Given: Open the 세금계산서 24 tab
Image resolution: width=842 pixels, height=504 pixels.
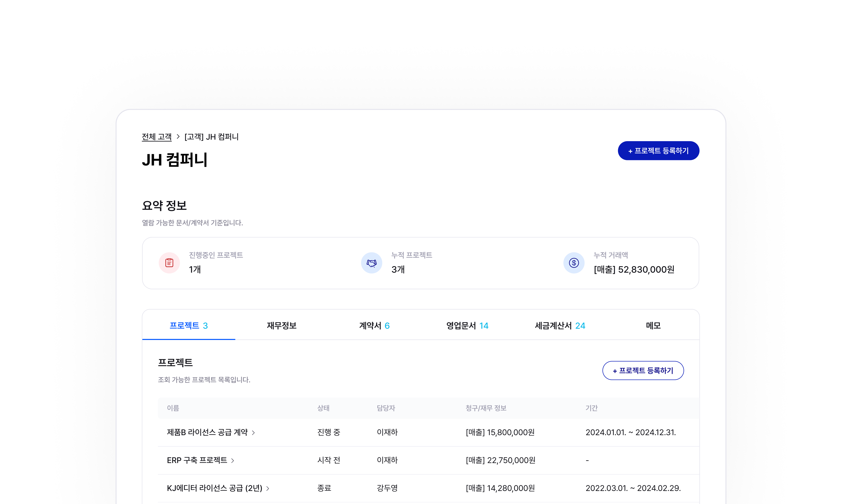Looking at the screenshot, I should [560, 325].
